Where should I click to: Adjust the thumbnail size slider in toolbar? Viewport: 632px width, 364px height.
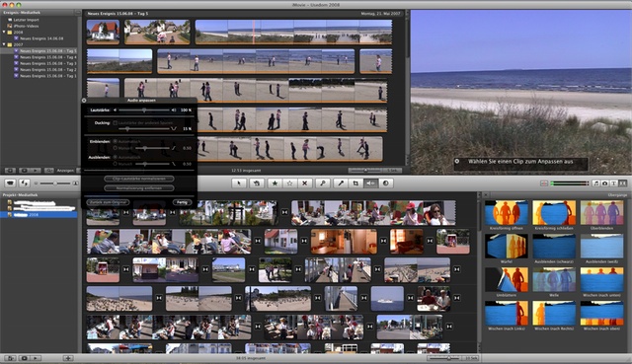click(x=55, y=183)
